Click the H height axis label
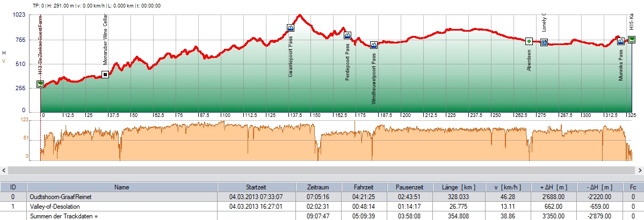644x220 pixels. coord(4,53)
